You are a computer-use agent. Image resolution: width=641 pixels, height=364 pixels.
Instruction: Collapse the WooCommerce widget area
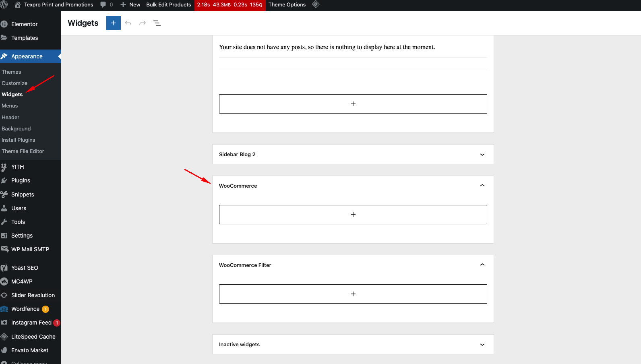click(482, 186)
